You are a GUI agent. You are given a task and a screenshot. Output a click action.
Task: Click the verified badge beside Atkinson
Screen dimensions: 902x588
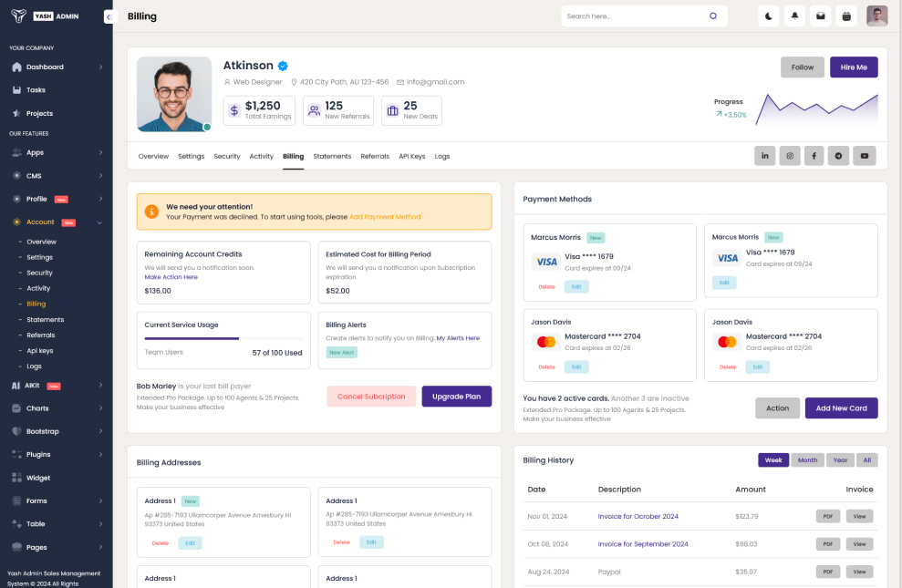coord(283,66)
